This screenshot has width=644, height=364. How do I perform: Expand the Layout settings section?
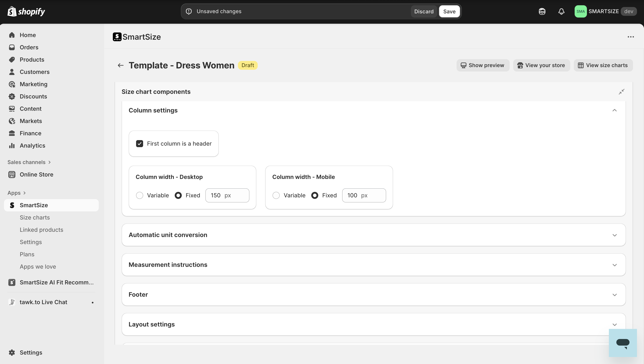coord(614,325)
